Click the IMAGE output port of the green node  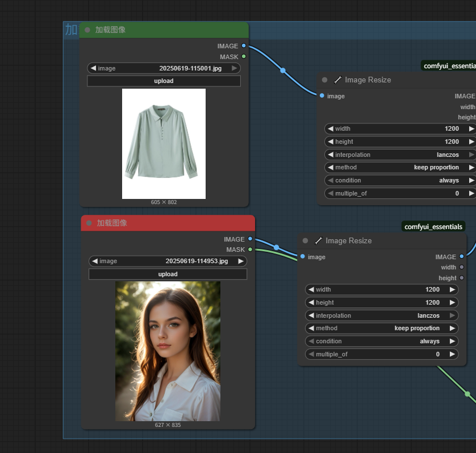pos(244,45)
